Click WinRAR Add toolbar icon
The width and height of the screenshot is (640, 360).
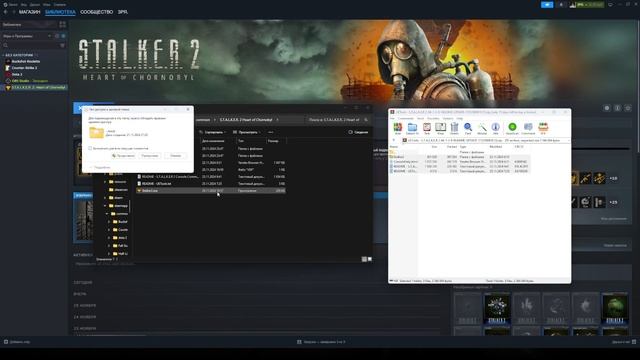tap(398, 128)
